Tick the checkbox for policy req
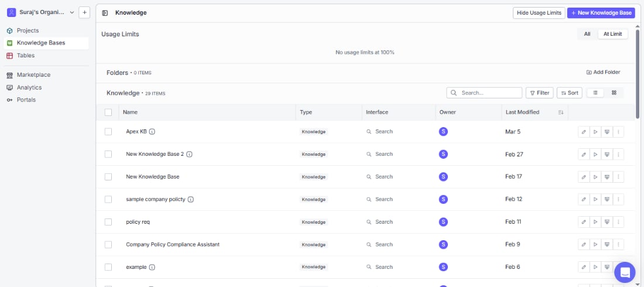 point(108,222)
